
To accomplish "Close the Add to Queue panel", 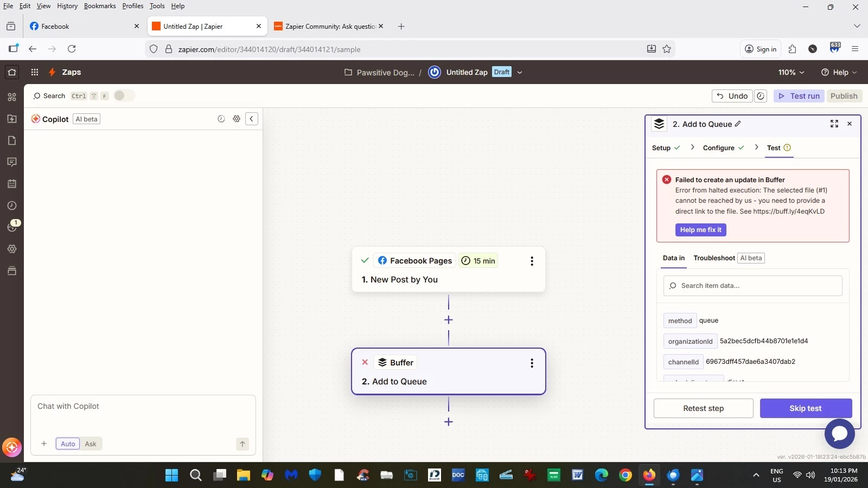I will click(x=850, y=124).
